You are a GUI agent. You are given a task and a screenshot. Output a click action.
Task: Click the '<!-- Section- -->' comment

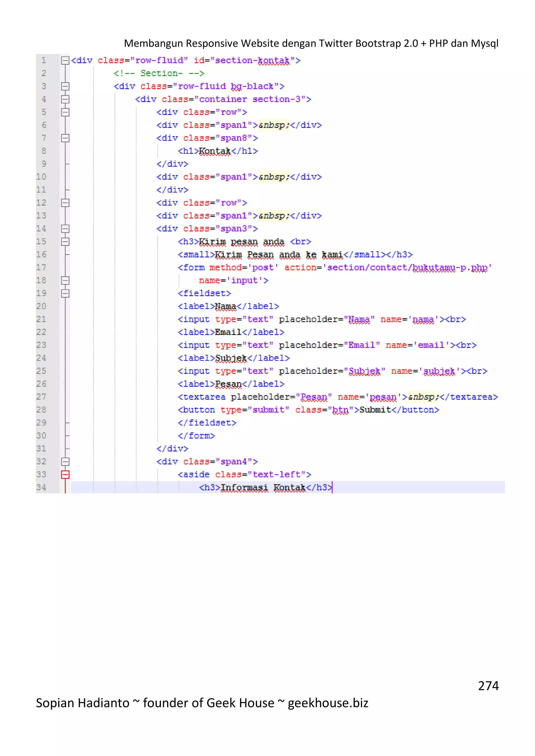click(x=159, y=73)
